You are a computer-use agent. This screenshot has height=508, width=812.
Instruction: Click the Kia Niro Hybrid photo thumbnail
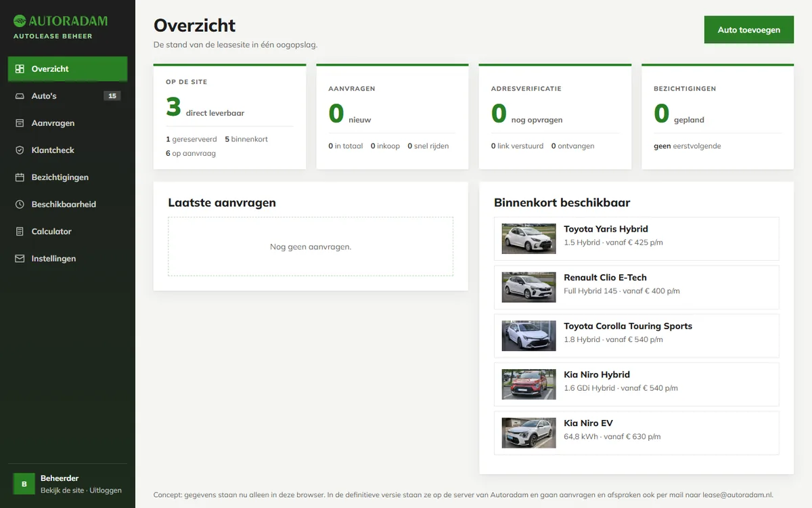tap(529, 385)
